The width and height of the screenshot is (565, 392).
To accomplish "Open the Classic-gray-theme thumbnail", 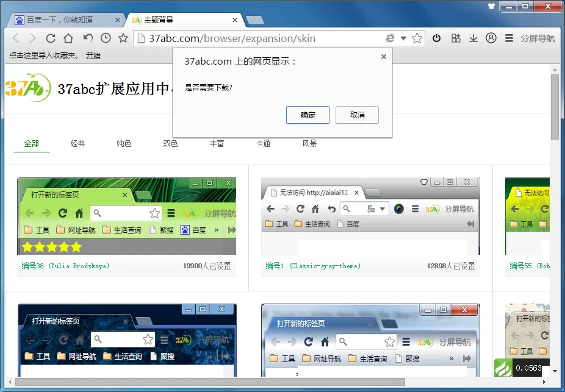I will point(371,216).
